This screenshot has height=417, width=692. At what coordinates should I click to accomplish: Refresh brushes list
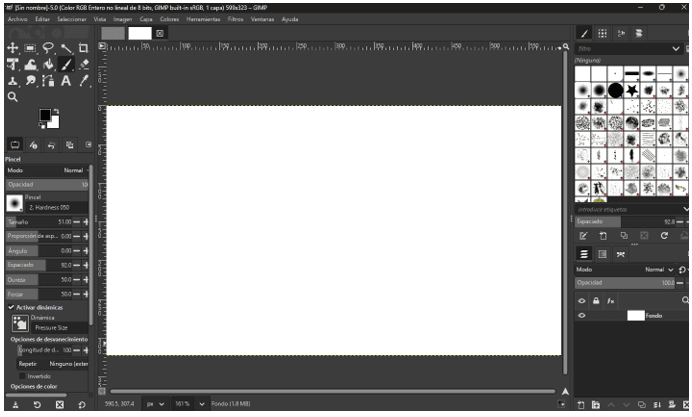[664, 236]
